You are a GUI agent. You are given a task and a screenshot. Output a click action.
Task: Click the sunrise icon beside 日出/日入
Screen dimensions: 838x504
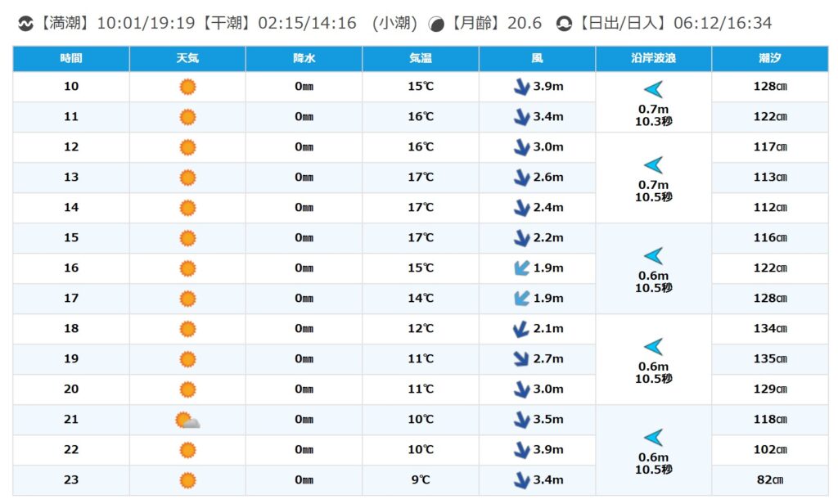pos(564,24)
